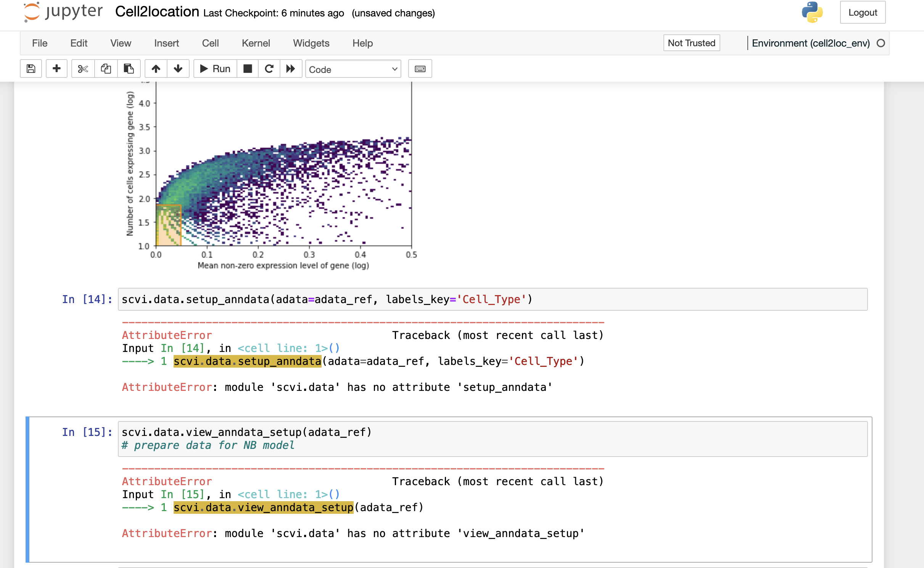The height and width of the screenshot is (568, 924).
Task: Open the Widgets menu
Action: pos(311,43)
